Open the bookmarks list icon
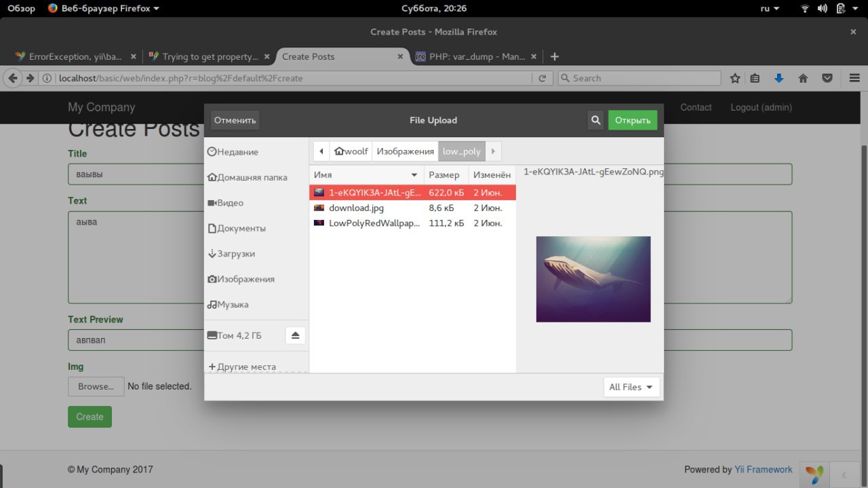This screenshot has width=868, height=488. [x=755, y=78]
